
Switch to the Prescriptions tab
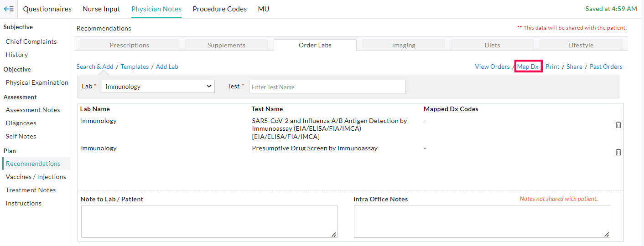click(130, 45)
